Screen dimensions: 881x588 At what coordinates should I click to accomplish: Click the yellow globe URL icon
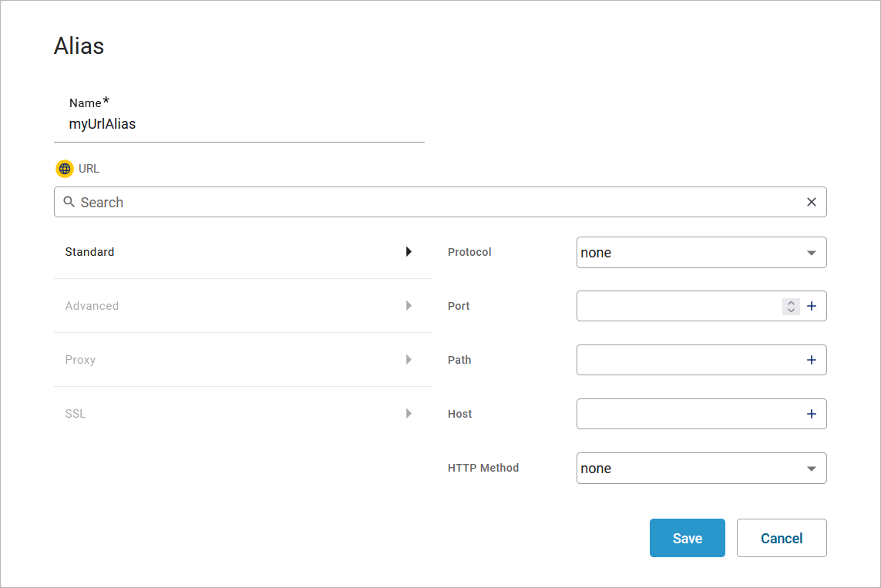[x=65, y=169]
